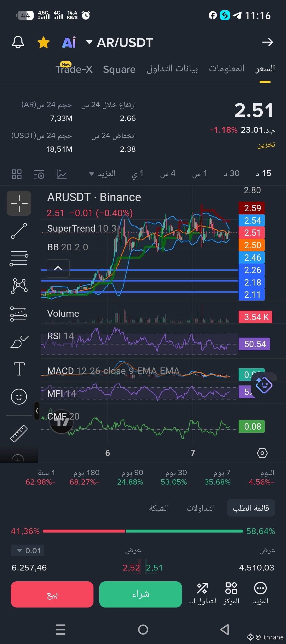Collapse the indicator legend chevron
286x644 pixels.
coord(58,268)
